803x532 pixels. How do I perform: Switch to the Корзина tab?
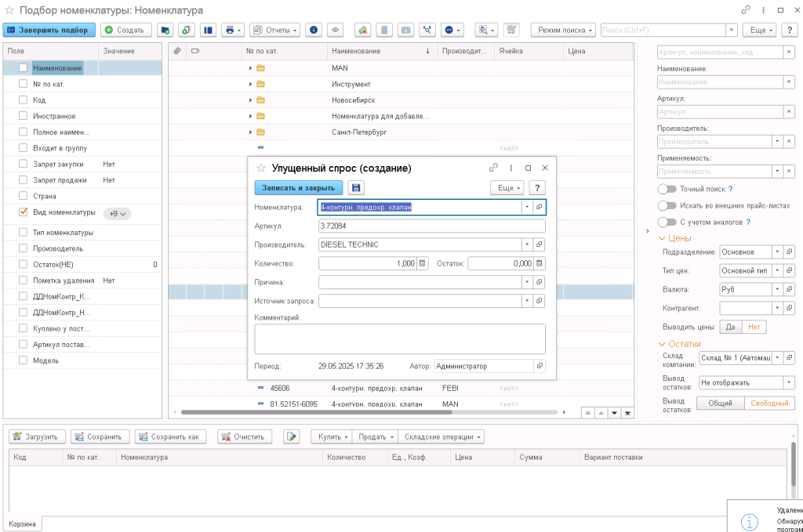pos(22,523)
